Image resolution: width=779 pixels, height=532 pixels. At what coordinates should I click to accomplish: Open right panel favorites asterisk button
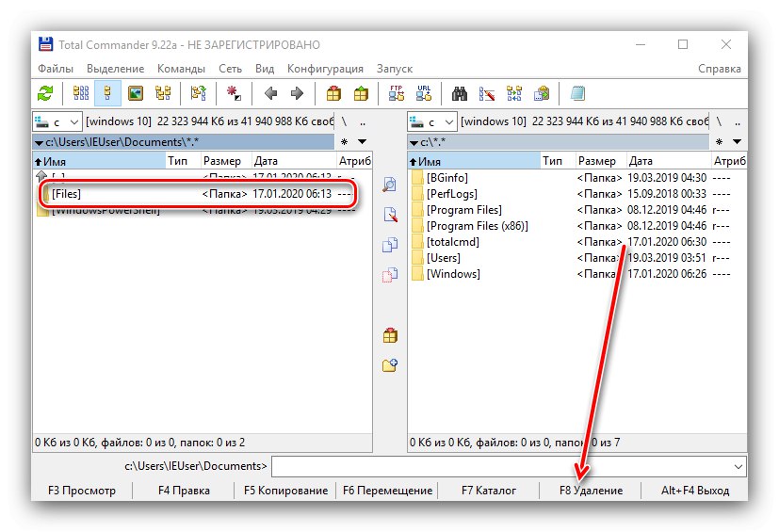coord(719,142)
